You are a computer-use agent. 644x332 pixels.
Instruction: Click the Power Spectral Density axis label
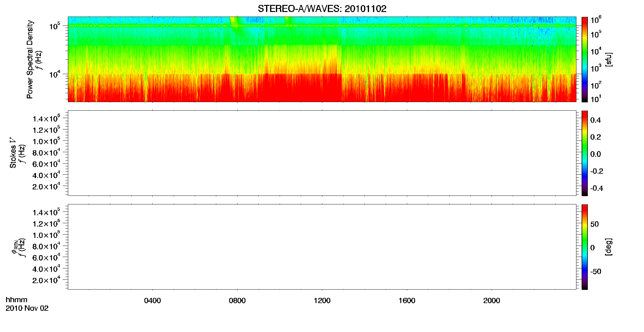click(30, 59)
